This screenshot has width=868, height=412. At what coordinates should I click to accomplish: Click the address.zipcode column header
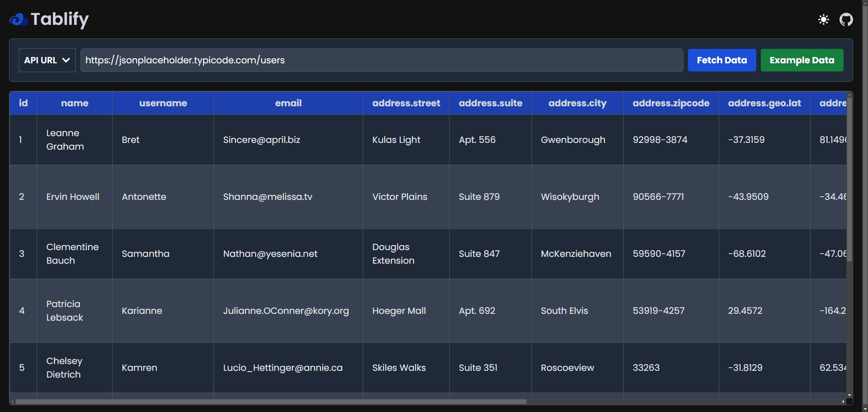670,103
